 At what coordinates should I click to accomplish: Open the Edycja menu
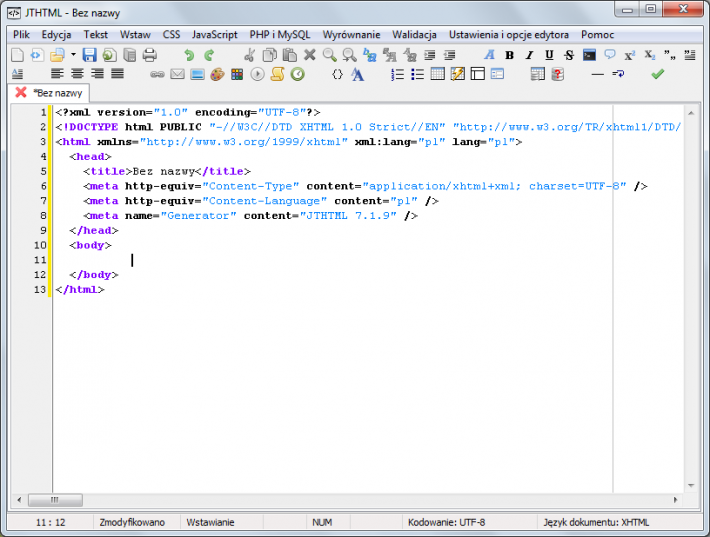pos(57,35)
